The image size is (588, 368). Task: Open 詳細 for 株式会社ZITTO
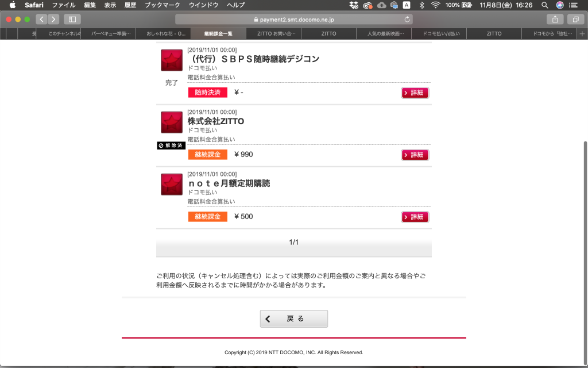(x=415, y=155)
